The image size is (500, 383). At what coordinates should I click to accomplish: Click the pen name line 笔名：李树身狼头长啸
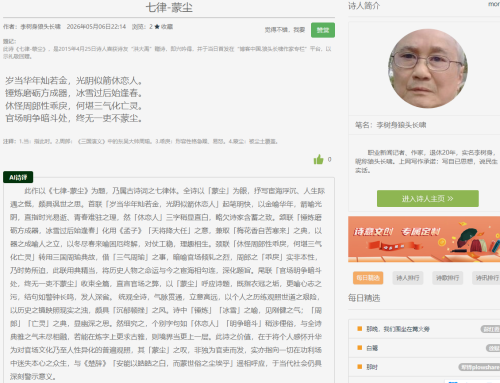(x=390, y=125)
